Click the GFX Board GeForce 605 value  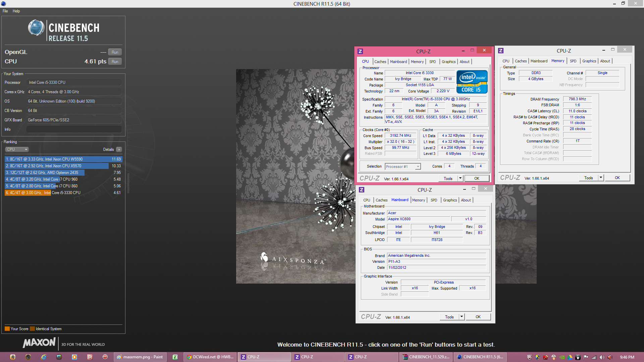coord(74,120)
